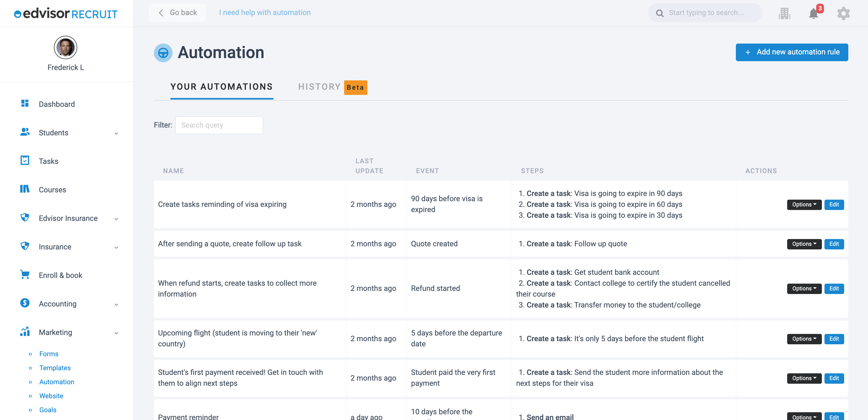
Task: Click the Tasks checklist icon
Action: pyautogui.click(x=25, y=160)
